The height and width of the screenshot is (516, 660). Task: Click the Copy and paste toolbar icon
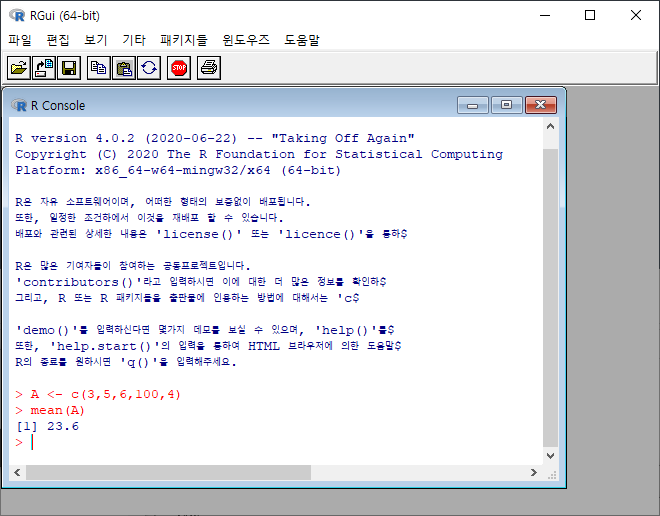[149, 68]
